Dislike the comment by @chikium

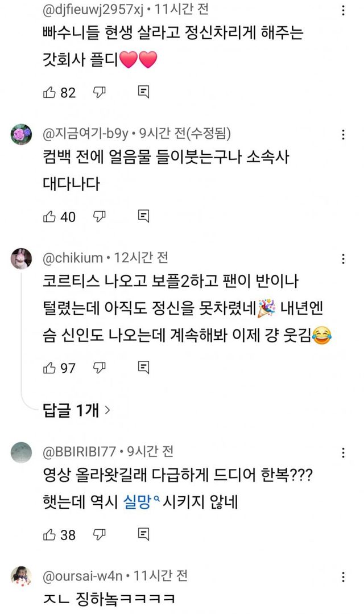coord(100,368)
